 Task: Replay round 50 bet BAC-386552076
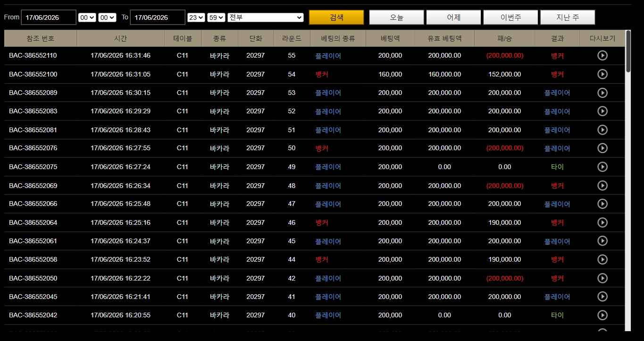click(602, 148)
